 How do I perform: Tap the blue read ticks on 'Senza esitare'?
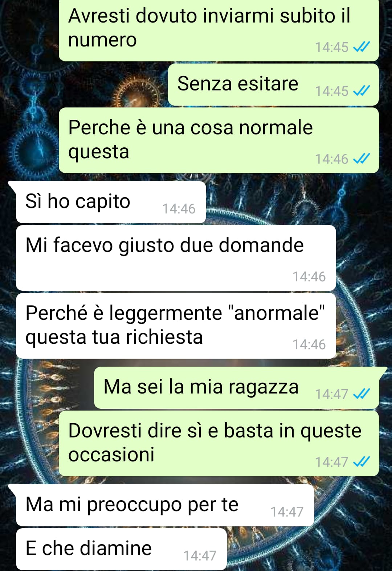pos(361,90)
